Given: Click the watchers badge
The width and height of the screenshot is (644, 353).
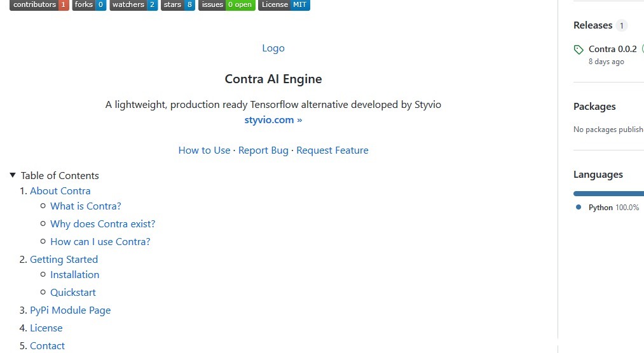Looking at the screenshot, I should pyautogui.click(x=134, y=5).
